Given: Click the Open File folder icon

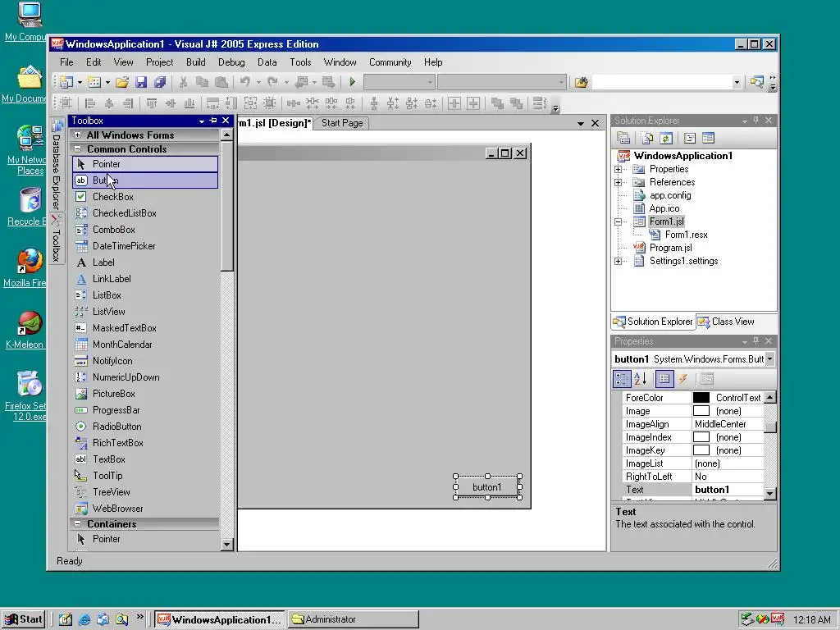Looking at the screenshot, I should pyautogui.click(x=122, y=82).
